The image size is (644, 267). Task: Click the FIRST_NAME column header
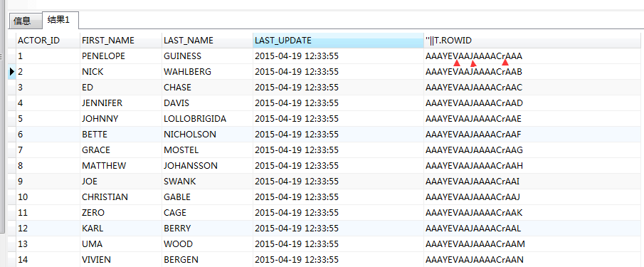[121, 41]
